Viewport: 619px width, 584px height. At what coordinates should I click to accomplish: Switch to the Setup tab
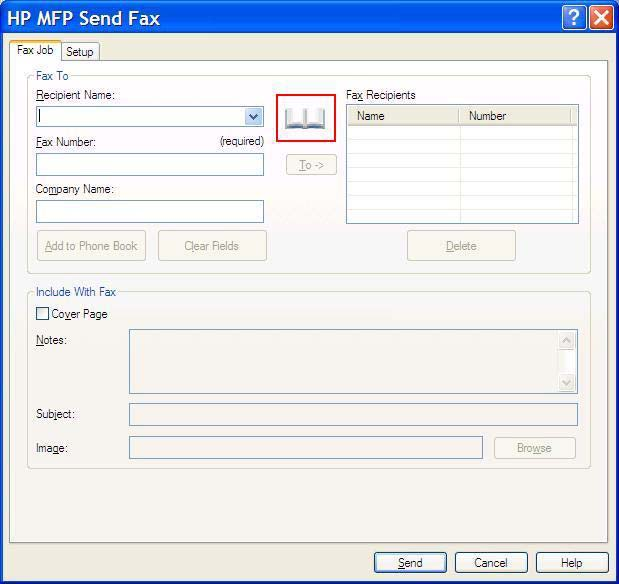[x=80, y=52]
